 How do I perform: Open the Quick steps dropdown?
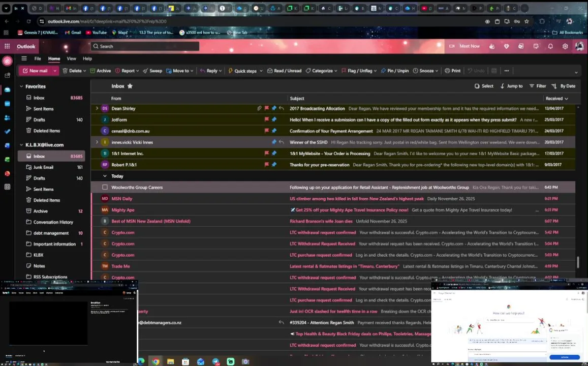pos(245,71)
